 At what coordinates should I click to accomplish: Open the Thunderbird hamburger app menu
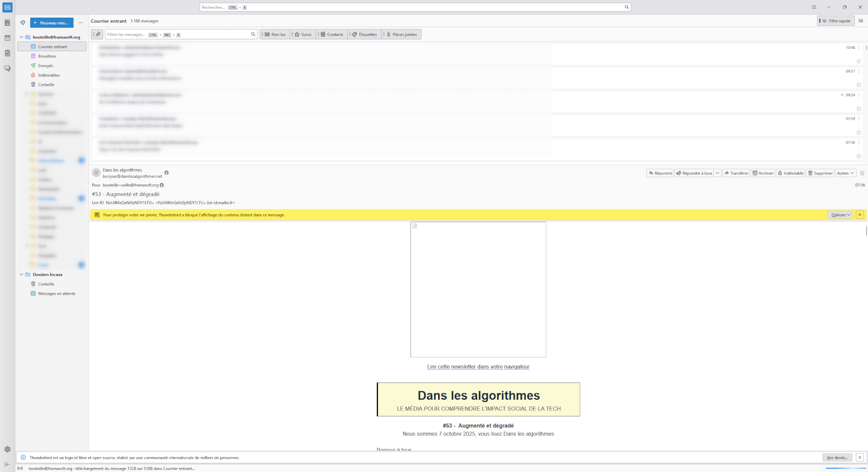click(x=814, y=7)
